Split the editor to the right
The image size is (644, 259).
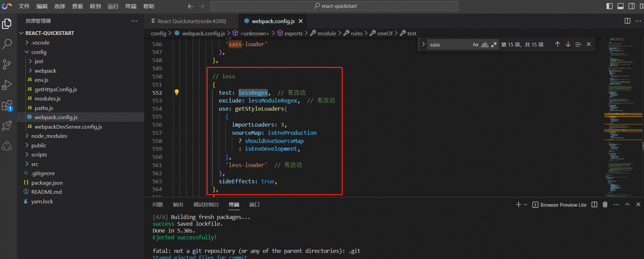(627, 21)
